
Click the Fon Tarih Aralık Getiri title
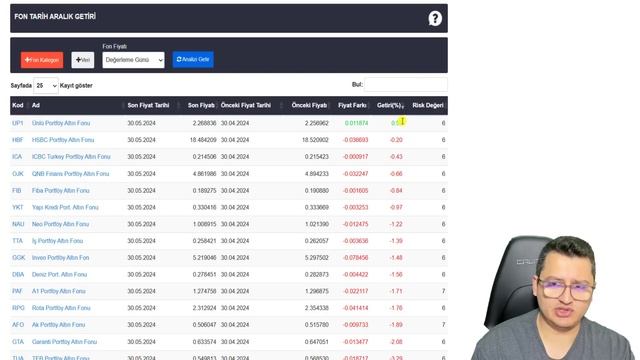[55, 17]
